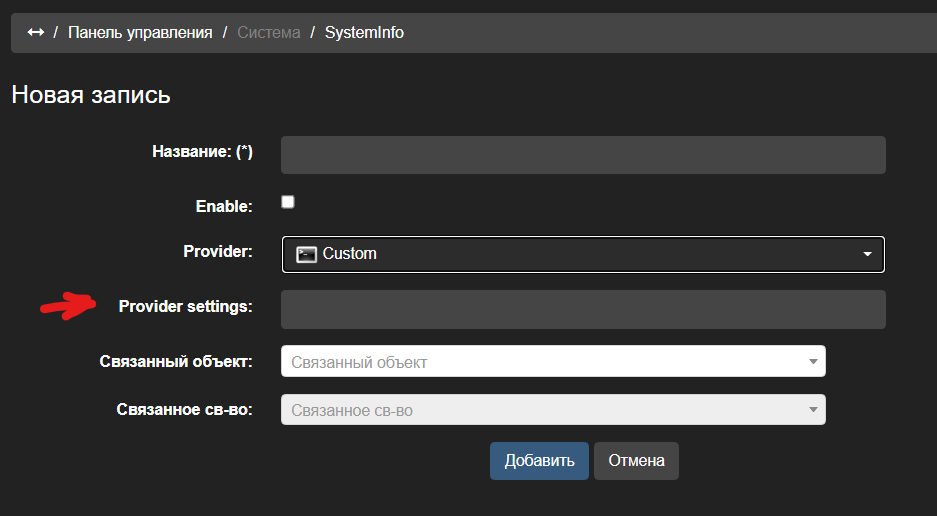This screenshot has height=516, width=937.
Task: Click the arrow of the Связанное св-во dropdown
Action: click(813, 410)
